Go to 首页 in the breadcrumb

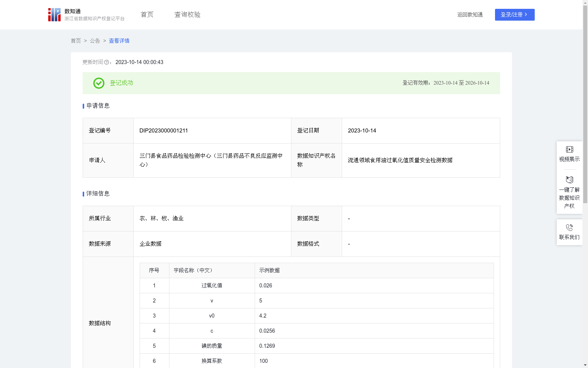click(76, 41)
